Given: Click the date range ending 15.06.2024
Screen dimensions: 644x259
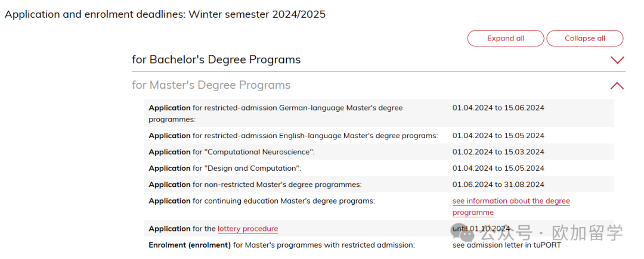Looking at the screenshot, I should (x=498, y=108).
